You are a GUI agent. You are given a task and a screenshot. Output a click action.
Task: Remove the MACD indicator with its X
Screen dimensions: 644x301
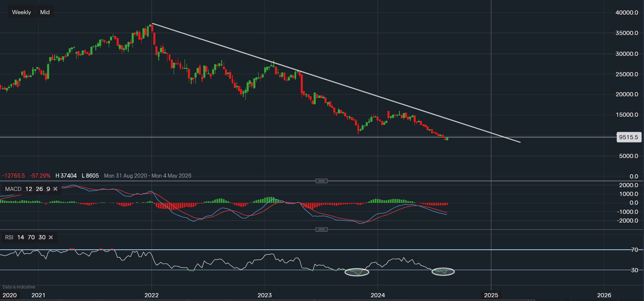[55, 189]
